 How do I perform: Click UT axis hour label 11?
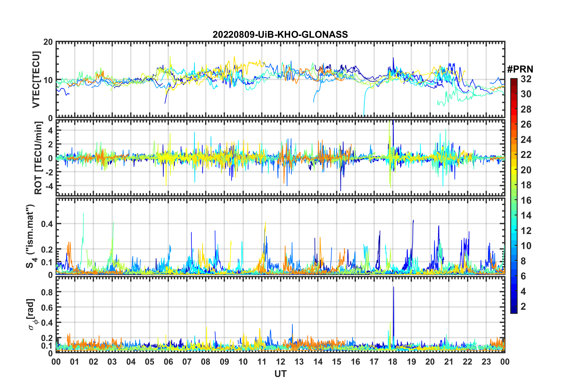coord(262,362)
